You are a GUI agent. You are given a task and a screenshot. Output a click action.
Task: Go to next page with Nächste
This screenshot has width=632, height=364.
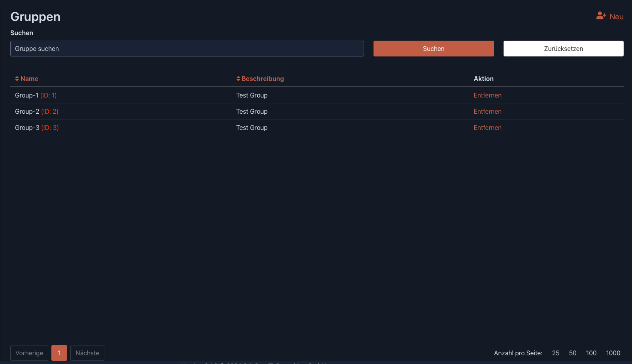point(87,353)
